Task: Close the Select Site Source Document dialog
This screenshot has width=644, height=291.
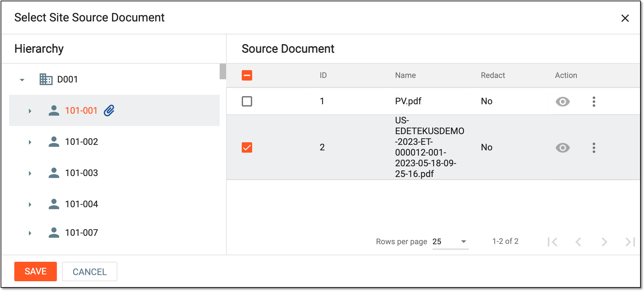Action: point(625,18)
